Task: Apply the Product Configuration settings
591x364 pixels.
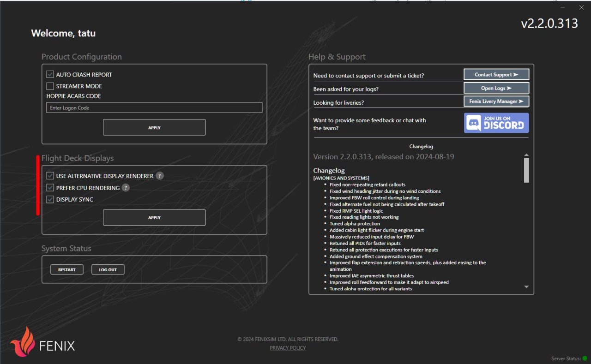Action: [x=154, y=127]
